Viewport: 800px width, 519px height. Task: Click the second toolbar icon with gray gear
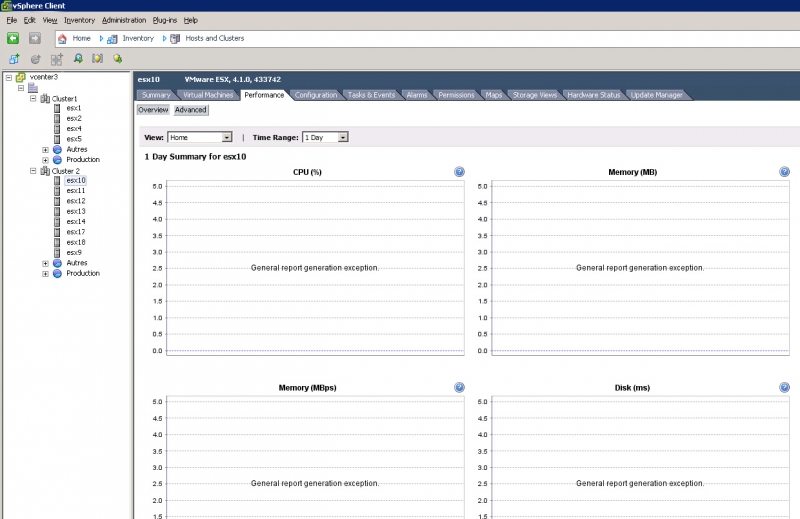click(35, 59)
